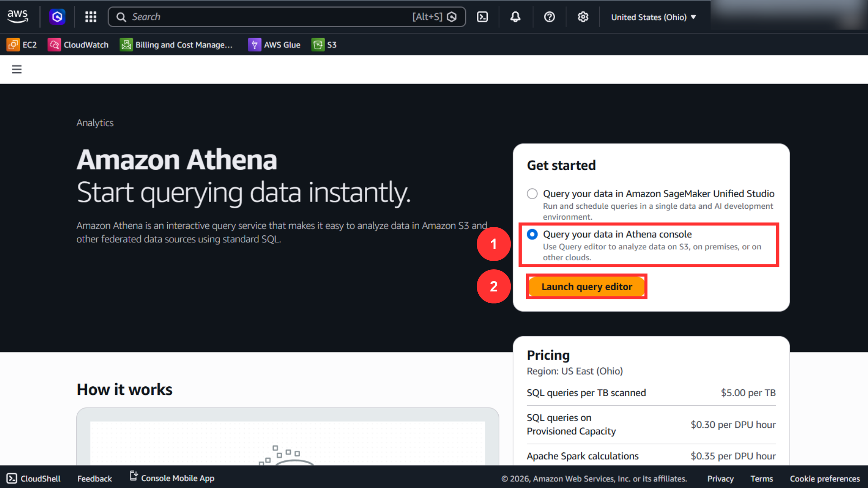Image resolution: width=868 pixels, height=488 pixels.
Task: Click the Get started heading
Action: coord(561,165)
